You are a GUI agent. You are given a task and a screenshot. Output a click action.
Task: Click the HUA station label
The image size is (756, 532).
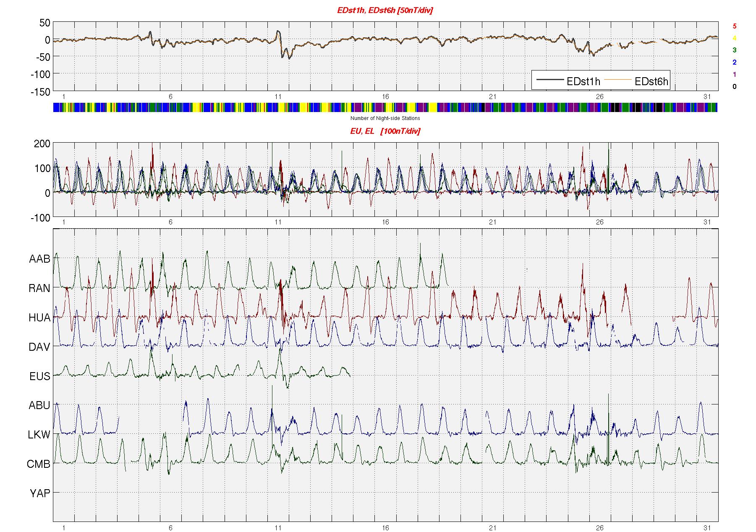39,318
